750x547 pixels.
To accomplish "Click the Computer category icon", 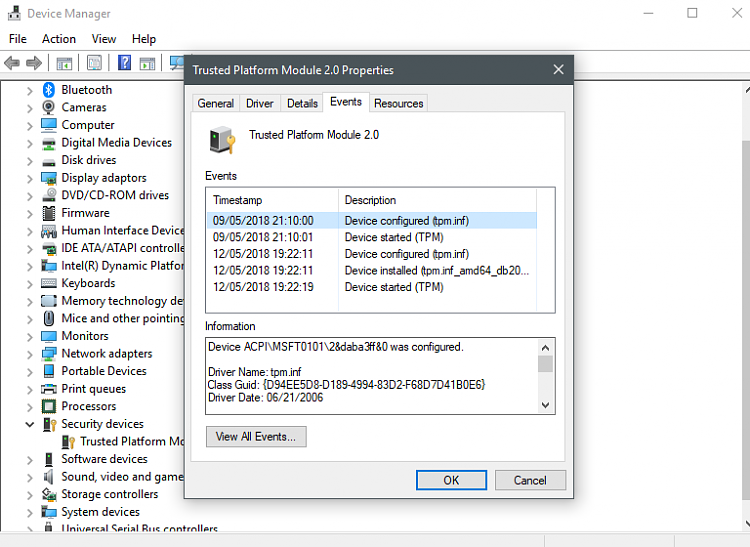I will click(48, 125).
